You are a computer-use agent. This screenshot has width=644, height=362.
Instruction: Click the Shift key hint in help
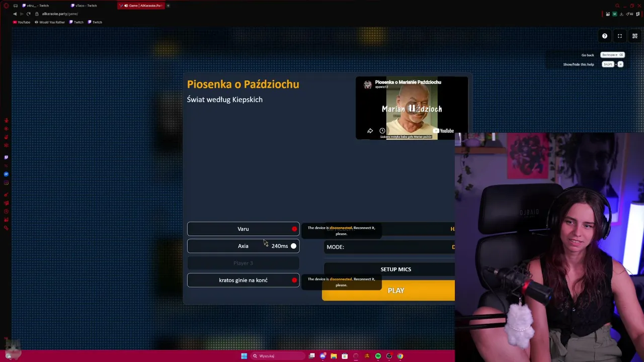608,64
